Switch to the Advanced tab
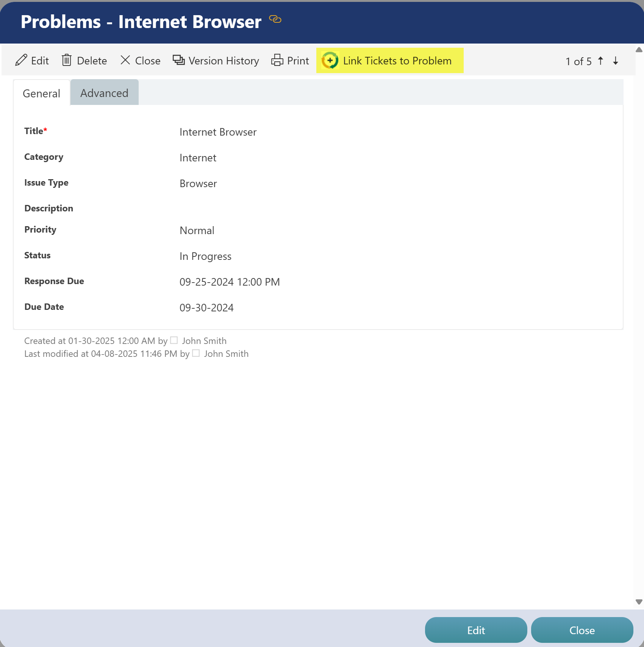The height and width of the screenshot is (647, 644). pos(104,93)
